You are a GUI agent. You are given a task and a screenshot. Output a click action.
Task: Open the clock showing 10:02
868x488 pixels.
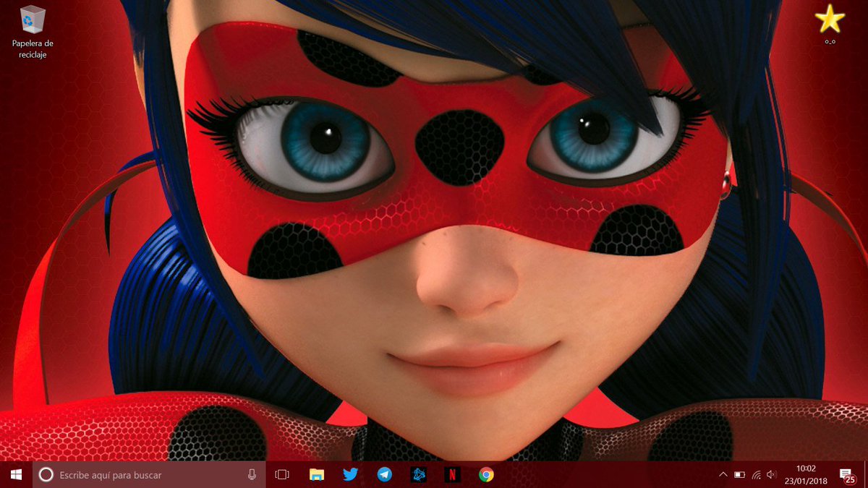(x=805, y=475)
